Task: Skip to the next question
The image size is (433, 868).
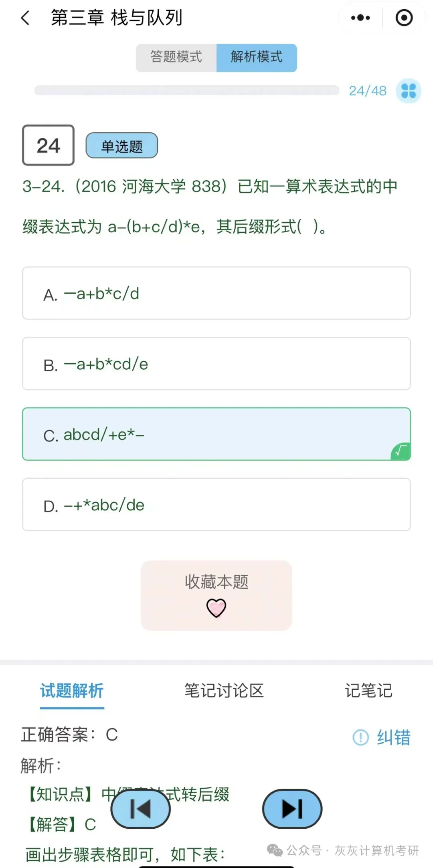Action: pos(292,809)
